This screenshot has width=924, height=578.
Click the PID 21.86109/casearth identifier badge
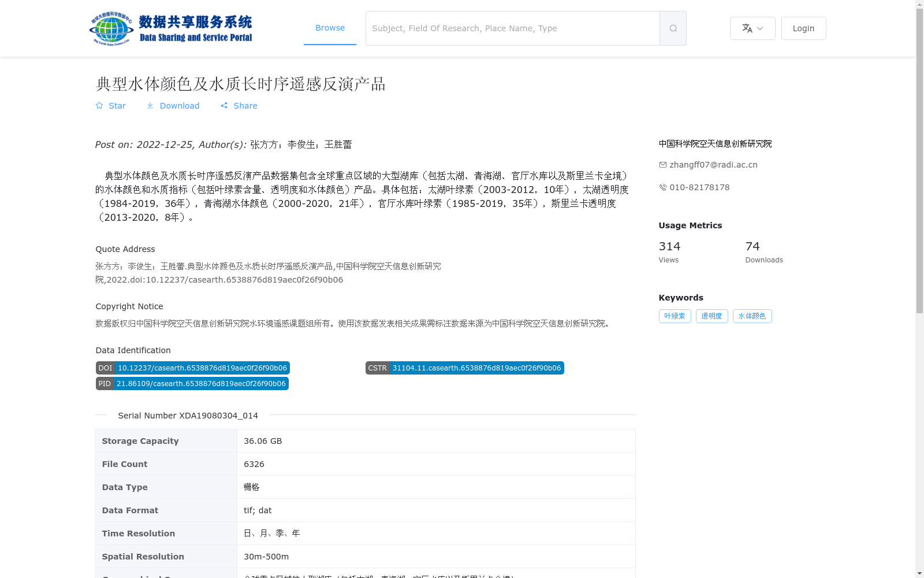[x=192, y=384]
